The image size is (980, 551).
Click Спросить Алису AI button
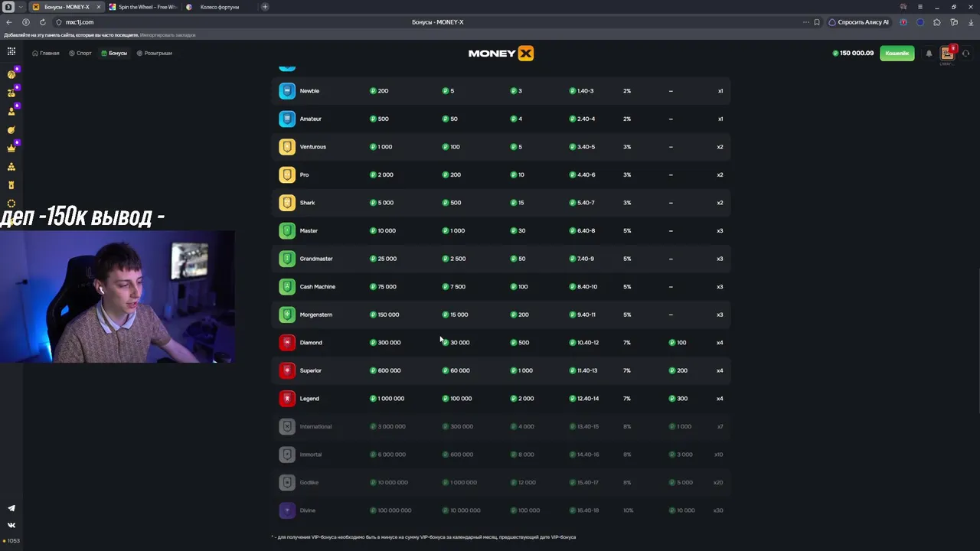point(859,22)
